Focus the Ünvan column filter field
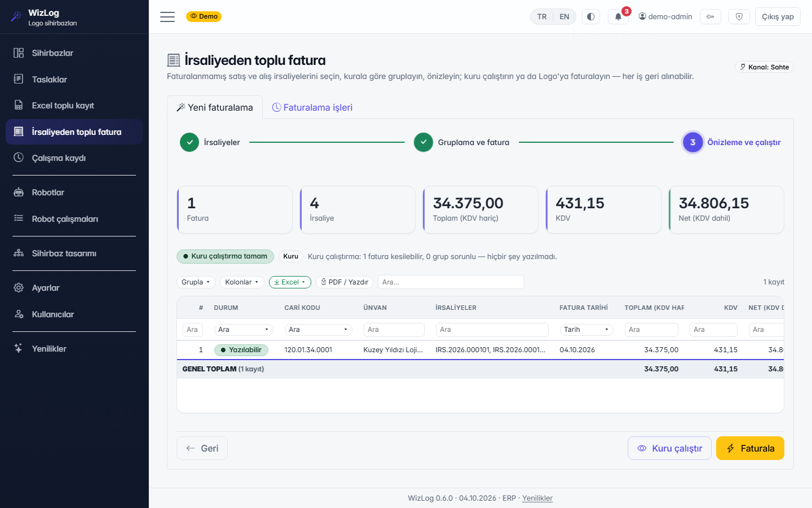Image resolution: width=812 pixels, height=508 pixels. pyautogui.click(x=394, y=330)
